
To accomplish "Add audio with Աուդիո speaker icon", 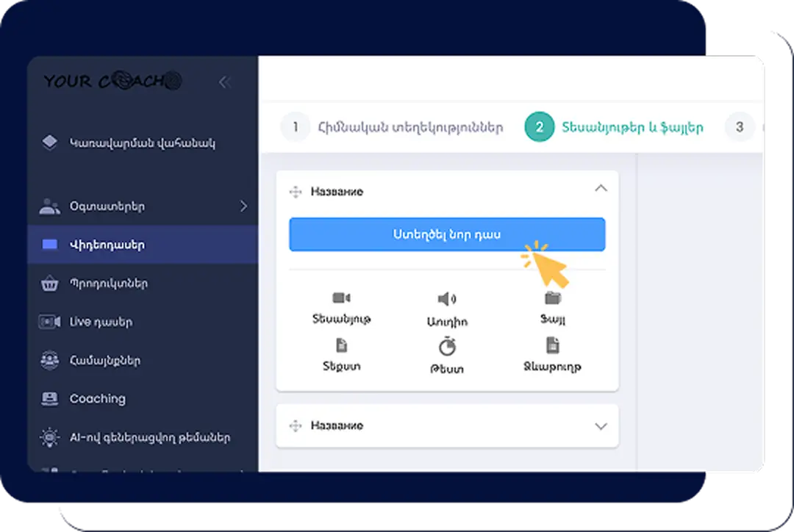I will pos(447,298).
